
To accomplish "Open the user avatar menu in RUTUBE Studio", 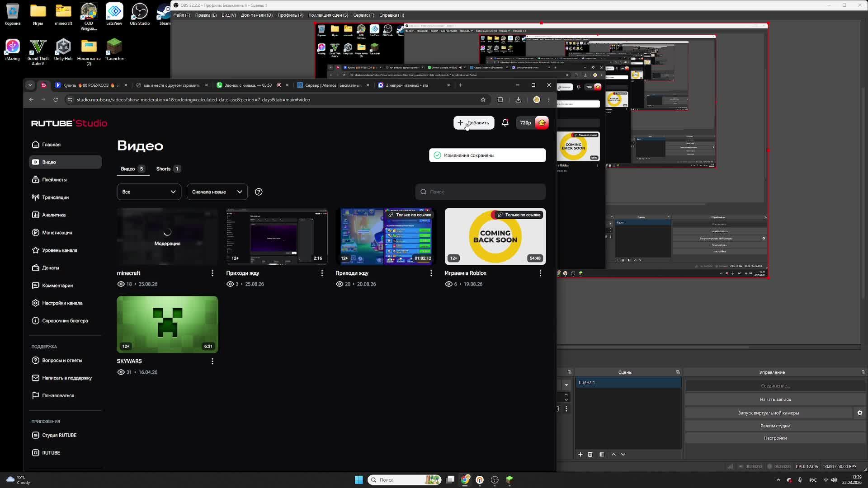I will click(542, 122).
